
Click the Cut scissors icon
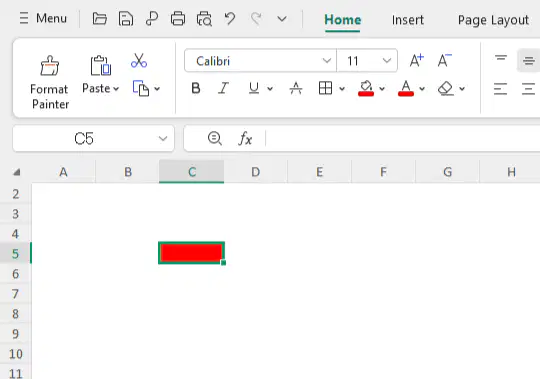(139, 61)
